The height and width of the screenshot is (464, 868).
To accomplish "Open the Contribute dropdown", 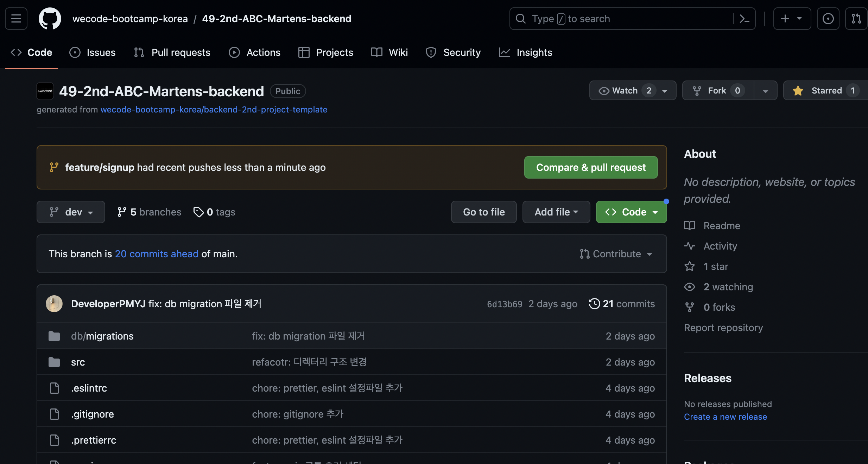I will pos(616,254).
